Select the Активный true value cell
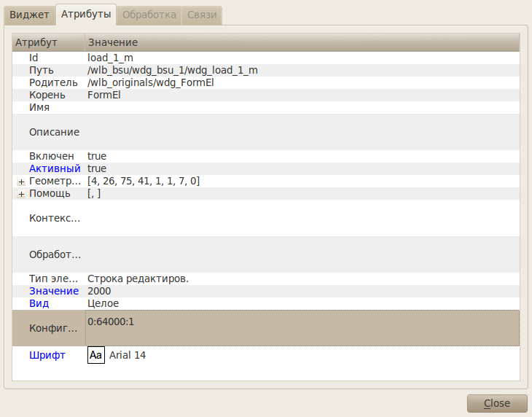Image resolution: width=532 pixels, height=417 pixels. 97,168
